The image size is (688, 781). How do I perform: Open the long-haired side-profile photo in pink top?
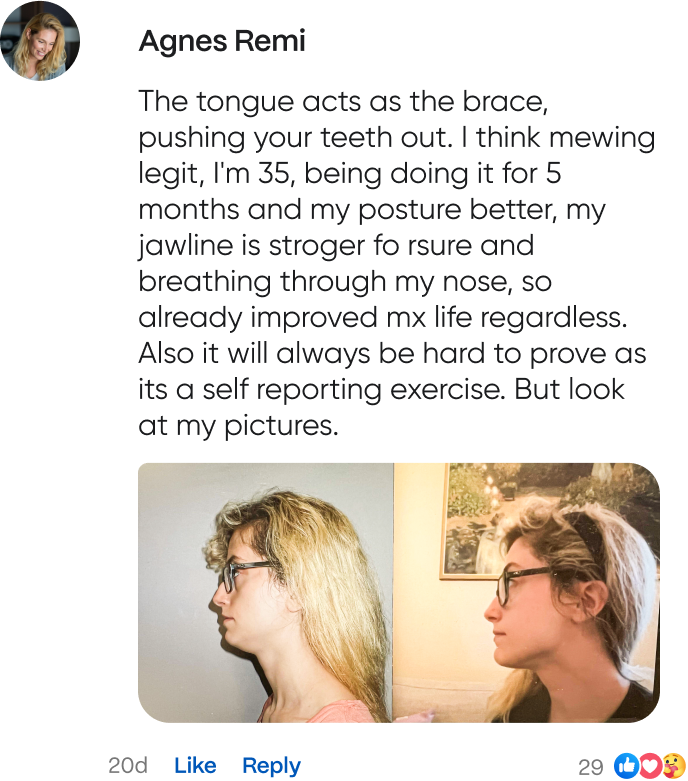[266, 593]
